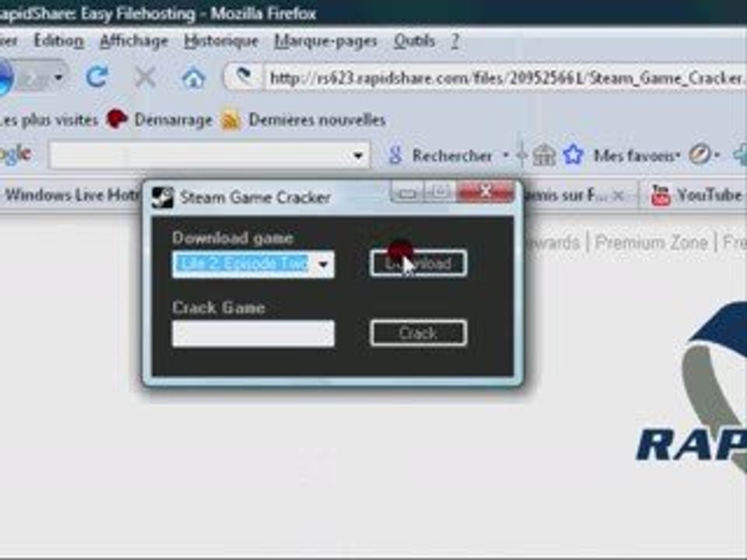Open the Dernières nouvelles RSS feed icon
The width and height of the screenshot is (747, 560).
230,120
